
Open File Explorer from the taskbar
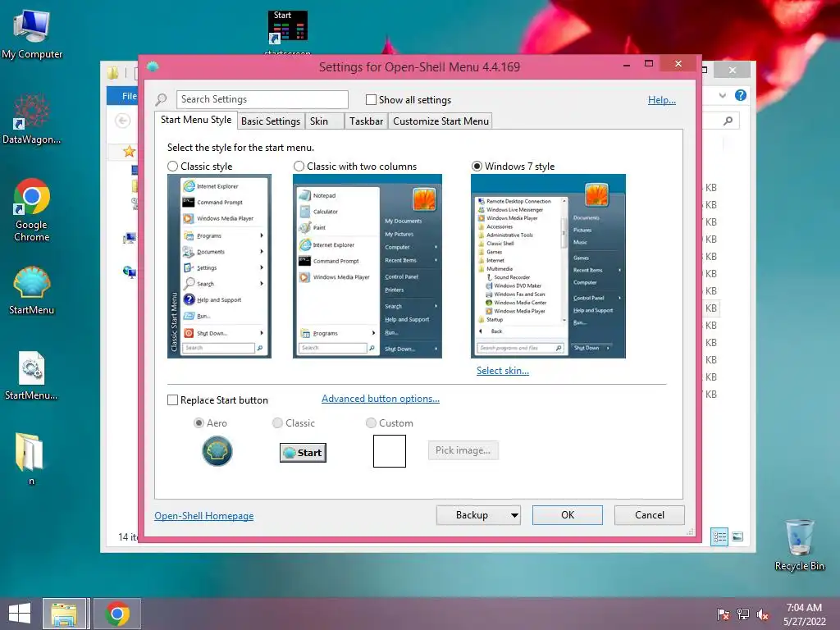[x=64, y=614]
